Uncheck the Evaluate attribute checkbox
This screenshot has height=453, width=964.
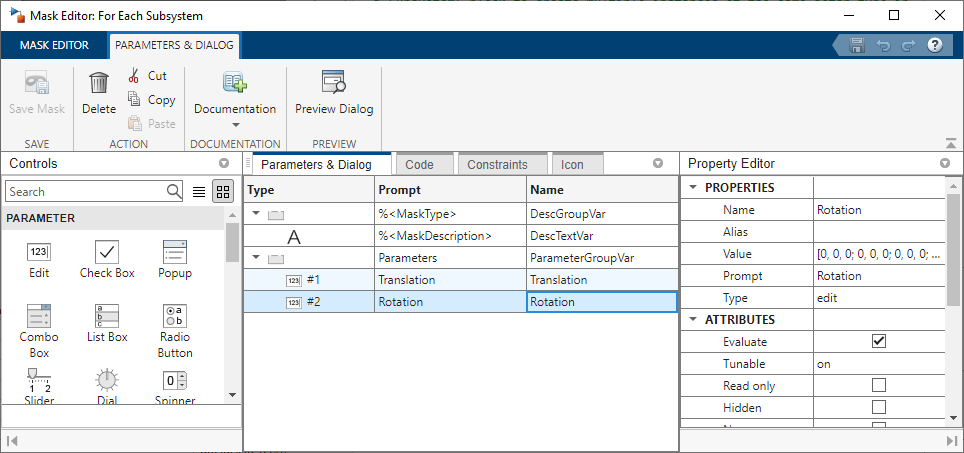(879, 342)
